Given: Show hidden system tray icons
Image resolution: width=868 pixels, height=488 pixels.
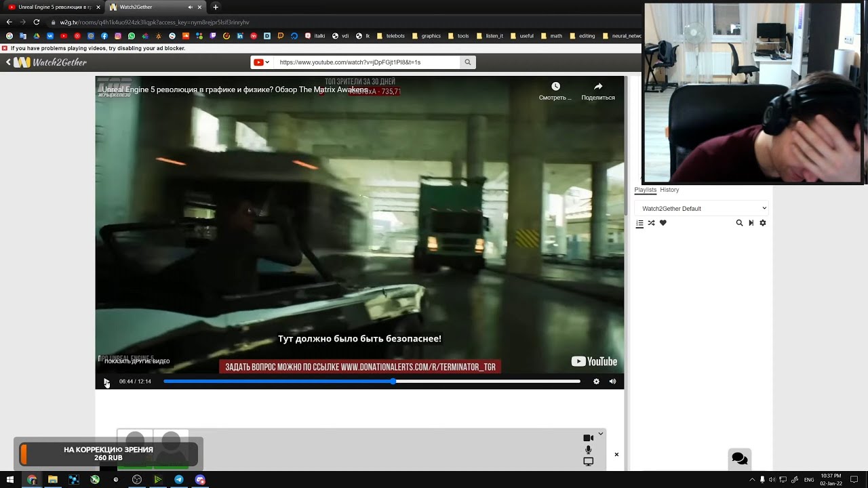Looking at the screenshot, I should click(751, 480).
